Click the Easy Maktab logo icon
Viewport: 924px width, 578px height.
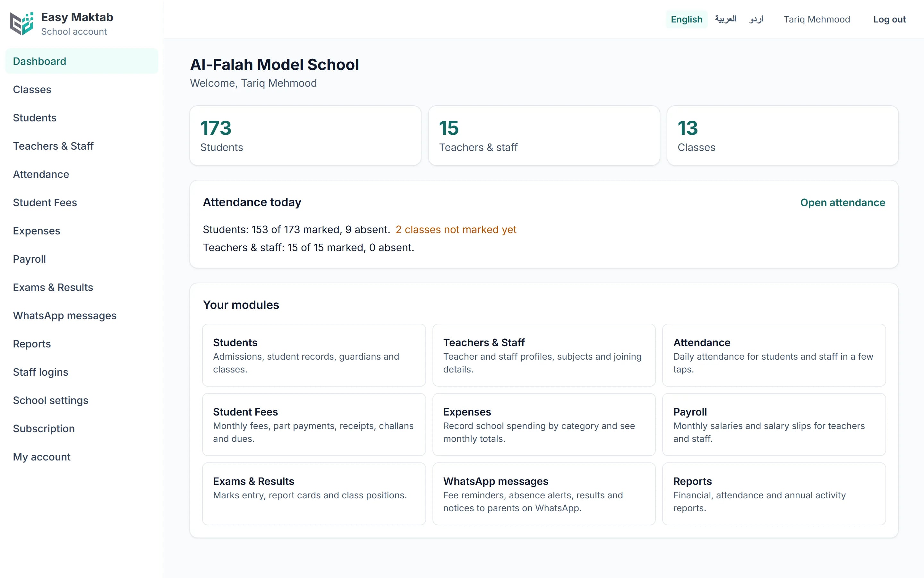pos(22,23)
